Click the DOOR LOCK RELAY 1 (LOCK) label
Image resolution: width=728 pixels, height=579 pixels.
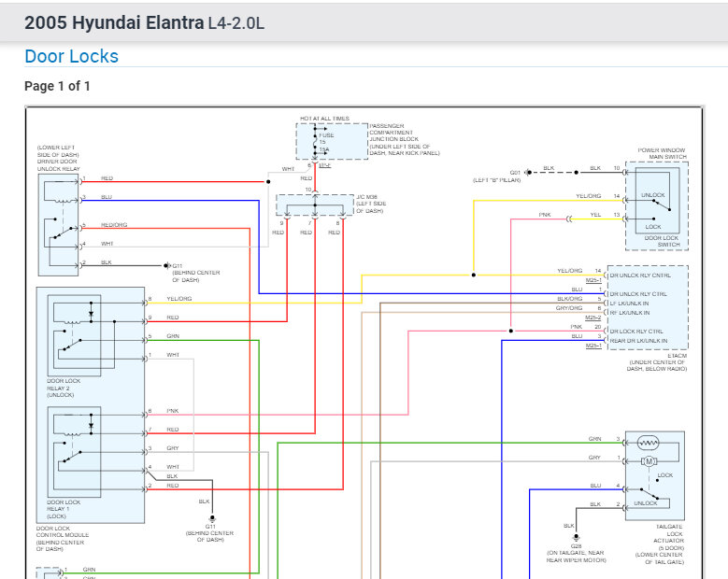[64, 509]
